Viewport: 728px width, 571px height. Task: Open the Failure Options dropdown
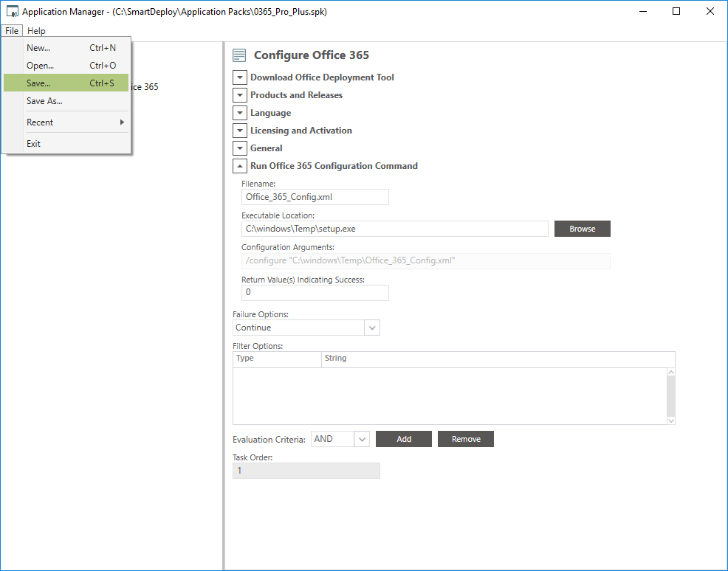[372, 328]
